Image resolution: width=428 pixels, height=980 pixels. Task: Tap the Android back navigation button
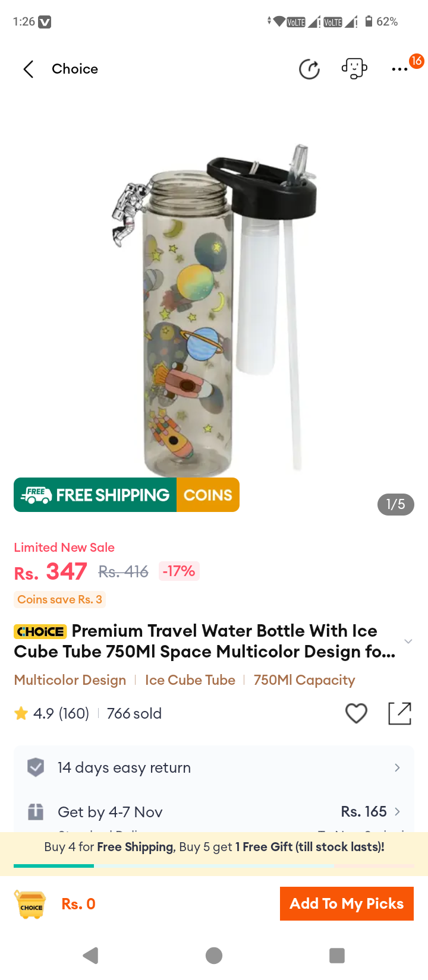click(90, 955)
